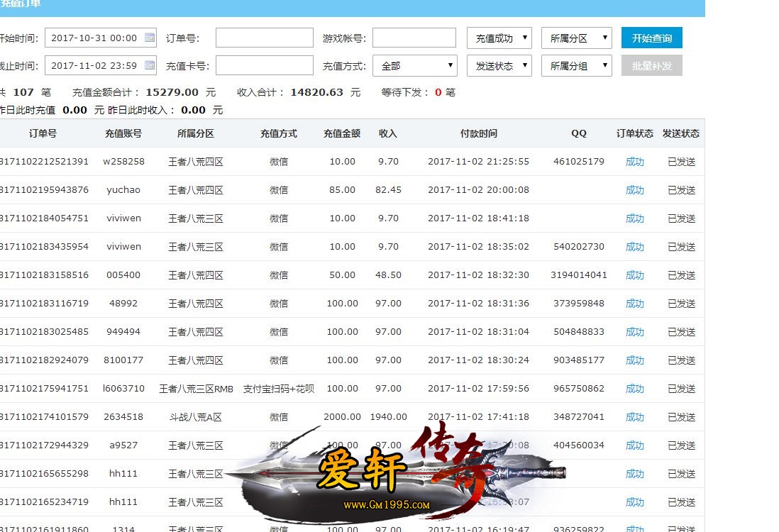This screenshot has width=779, height=532.
Task: Focus the 订单号 input field
Action: click(x=264, y=38)
